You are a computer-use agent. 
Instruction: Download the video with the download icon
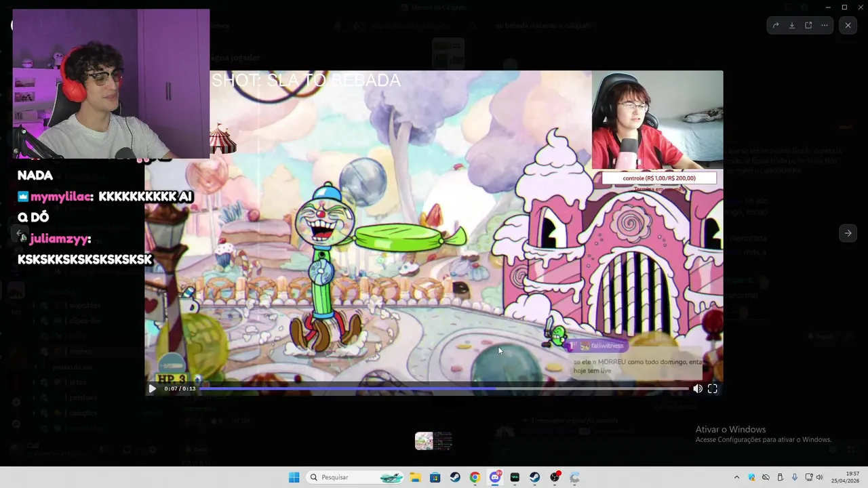(x=792, y=25)
